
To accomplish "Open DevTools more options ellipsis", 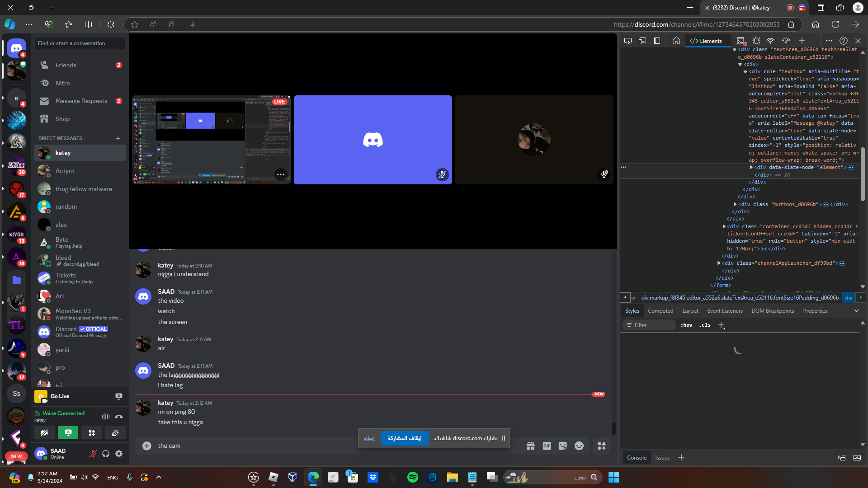I will coord(829,41).
